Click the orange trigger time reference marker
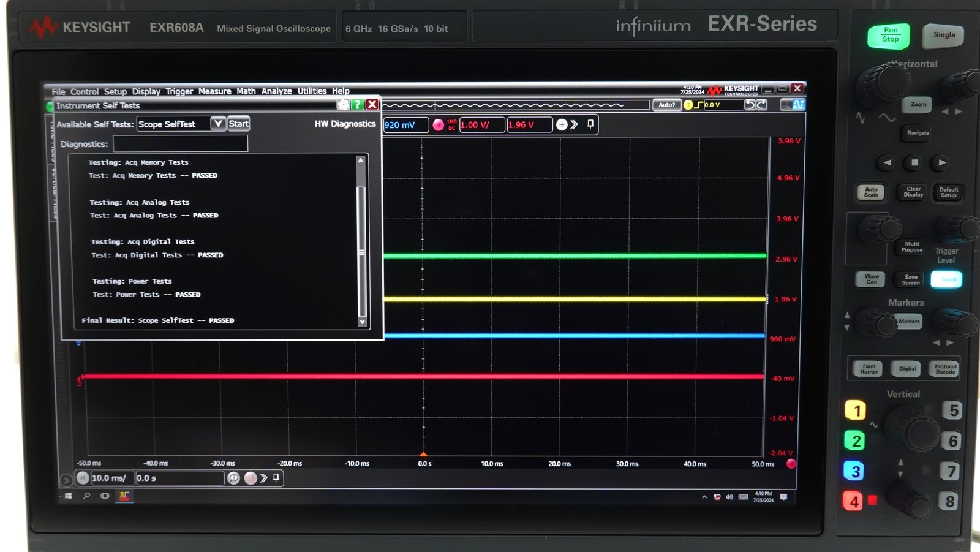 pyautogui.click(x=423, y=454)
